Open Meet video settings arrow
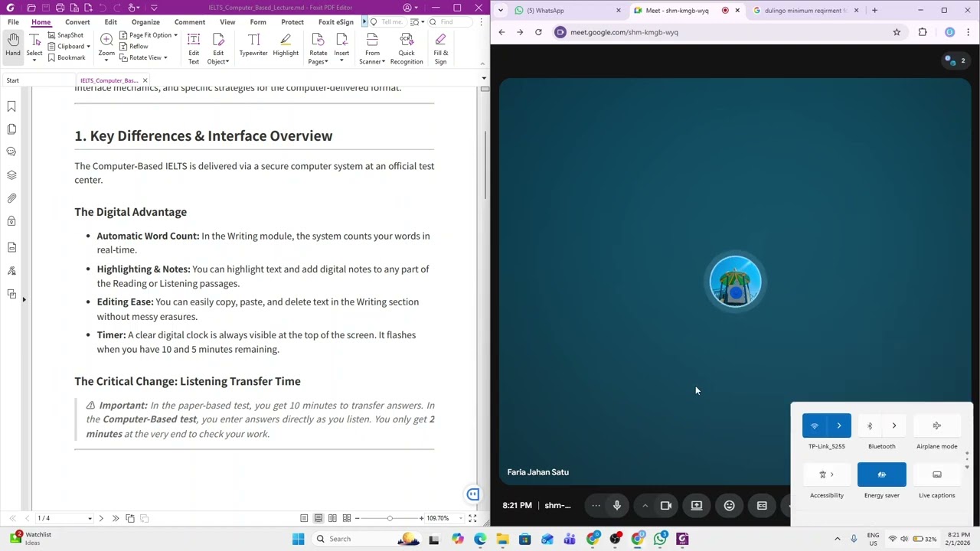This screenshot has width=980, height=551. 645,505
